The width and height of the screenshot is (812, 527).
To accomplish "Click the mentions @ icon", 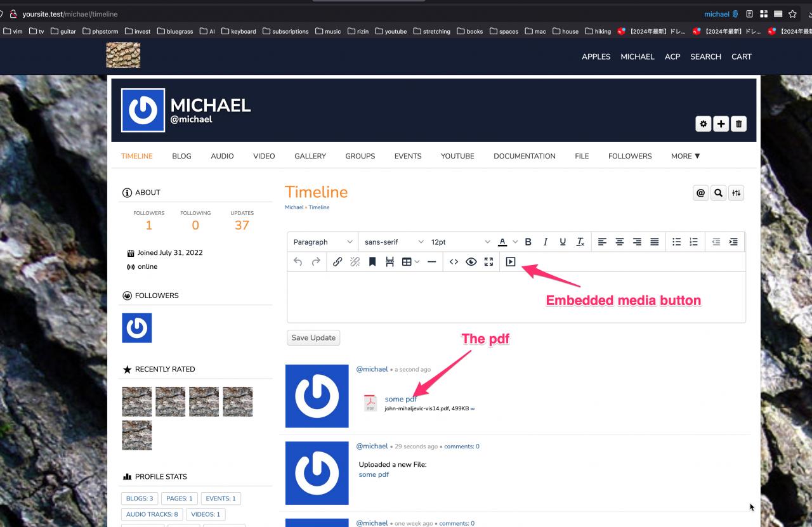I will pos(700,193).
